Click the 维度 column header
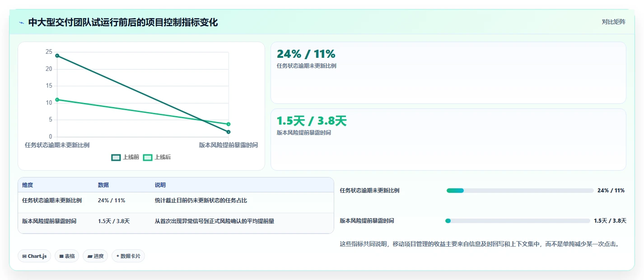644x280 pixels. [x=28, y=185]
